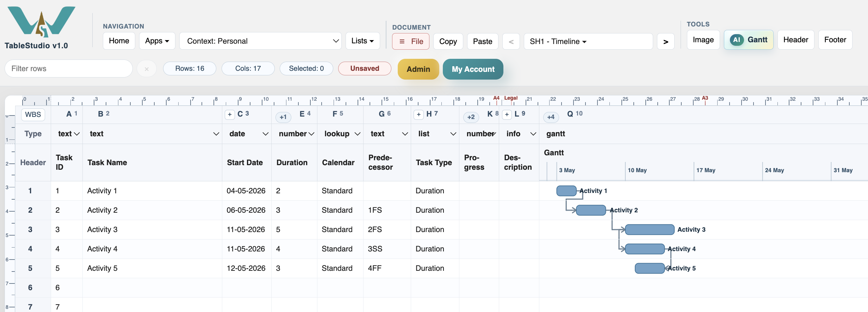The height and width of the screenshot is (312, 868).
Task: Open My Account
Action: click(473, 69)
